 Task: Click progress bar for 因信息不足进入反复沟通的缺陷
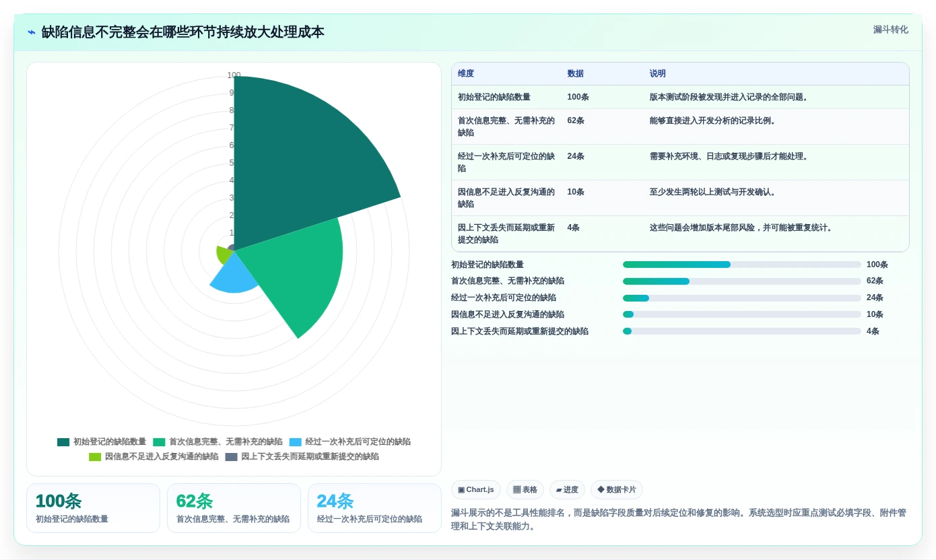tap(742, 314)
